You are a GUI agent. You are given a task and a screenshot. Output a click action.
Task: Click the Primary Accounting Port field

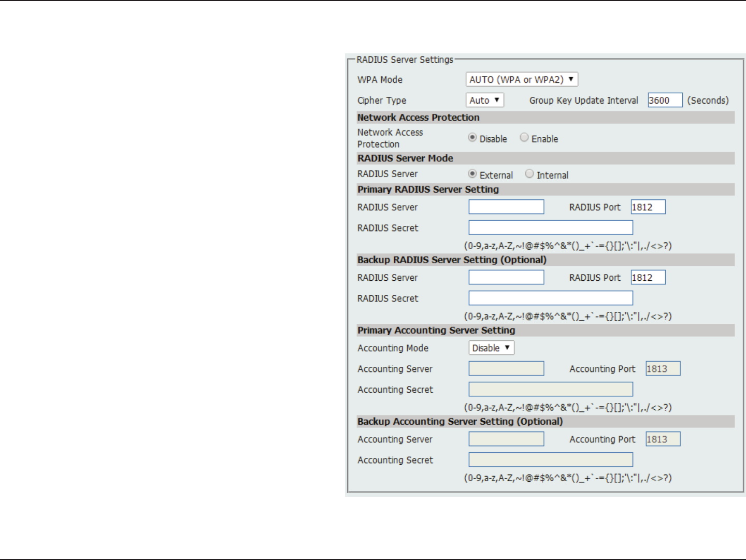click(663, 368)
